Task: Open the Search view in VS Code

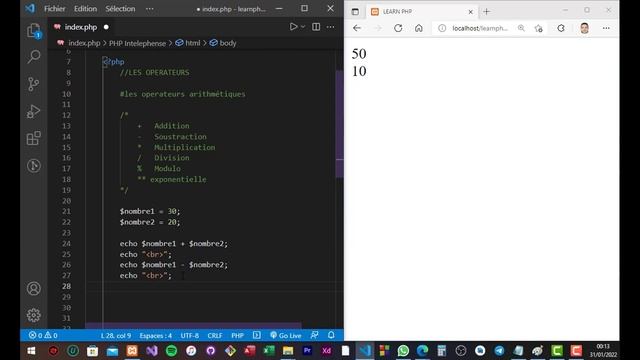Action: (x=33, y=56)
